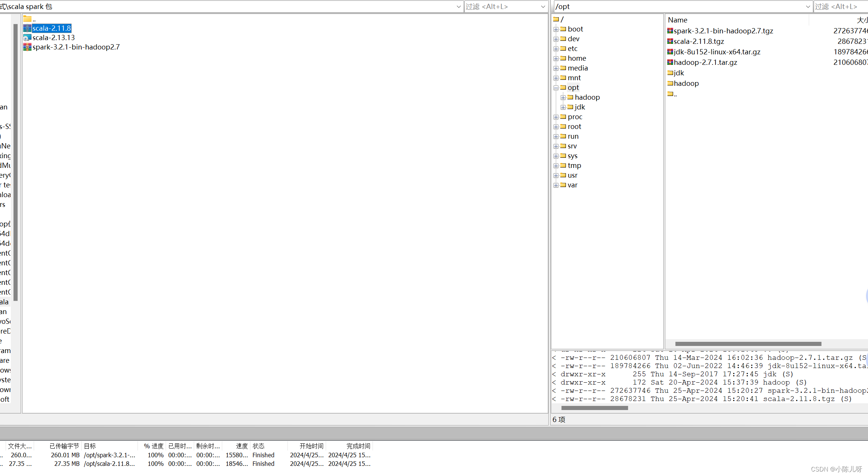Click the local parent folder (..) icon

click(x=27, y=19)
